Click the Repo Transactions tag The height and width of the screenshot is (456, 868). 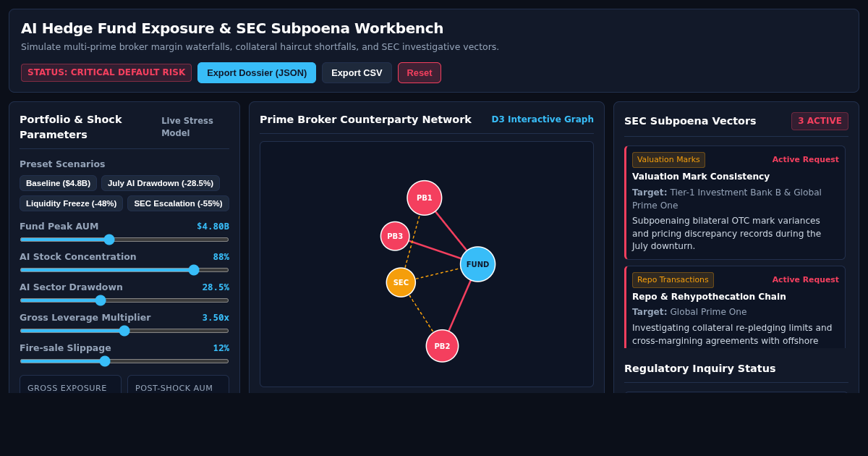point(673,280)
